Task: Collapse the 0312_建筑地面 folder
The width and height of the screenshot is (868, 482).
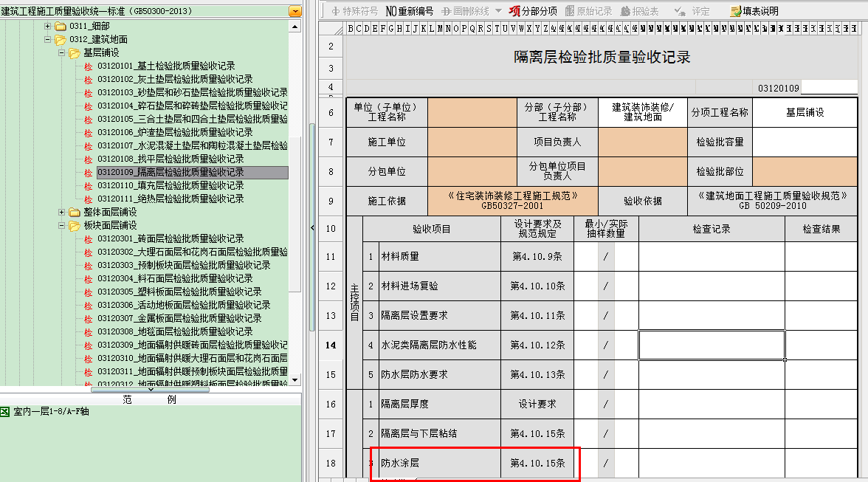Action: click(48, 40)
